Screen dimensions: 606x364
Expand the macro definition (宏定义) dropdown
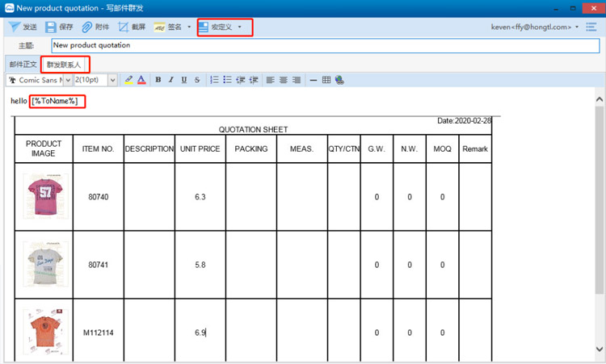(x=239, y=27)
